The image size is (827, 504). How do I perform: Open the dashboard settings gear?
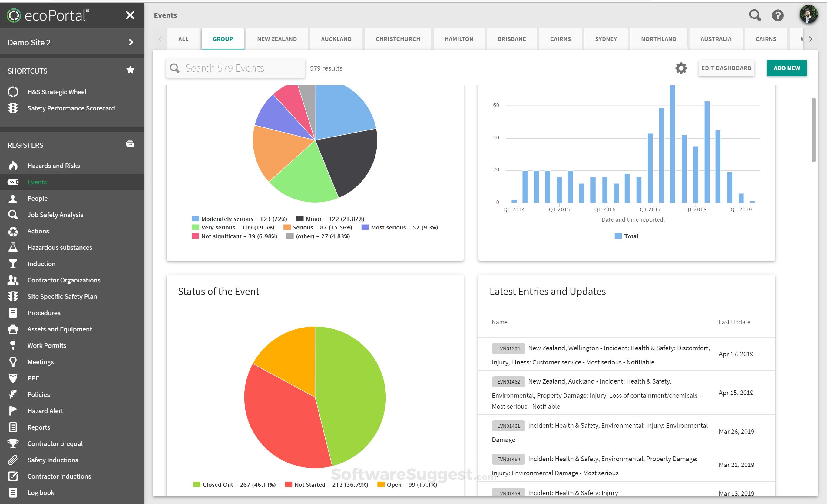(x=681, y=68)
